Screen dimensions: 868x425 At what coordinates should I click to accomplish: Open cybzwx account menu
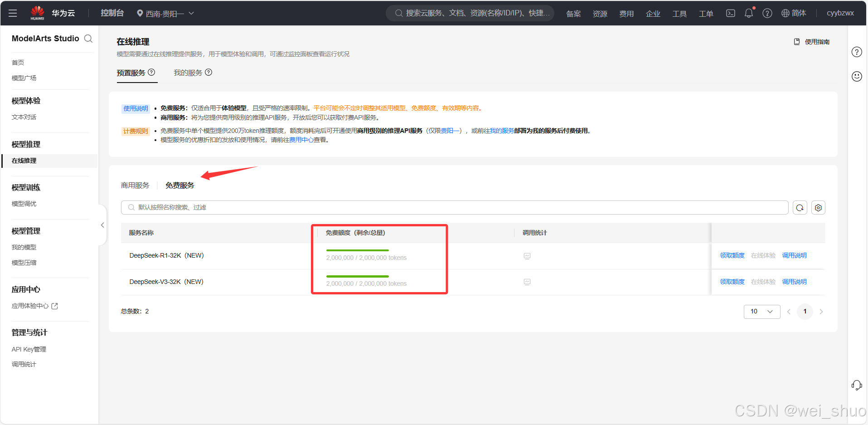(840, 13)
